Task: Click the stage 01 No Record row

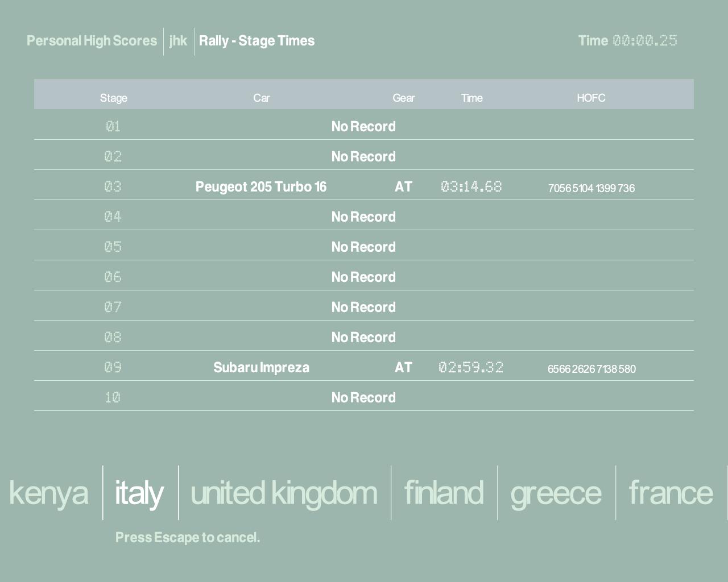Action: [363, 127]
